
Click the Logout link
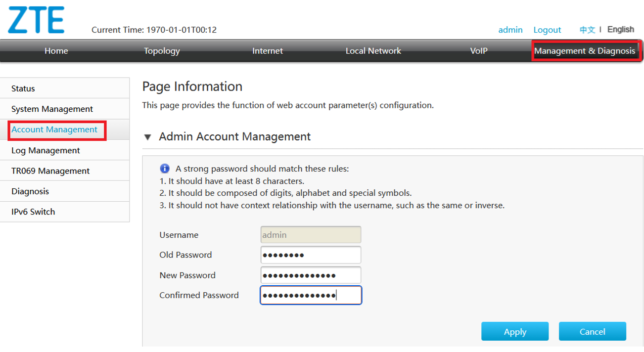[547, 30]
